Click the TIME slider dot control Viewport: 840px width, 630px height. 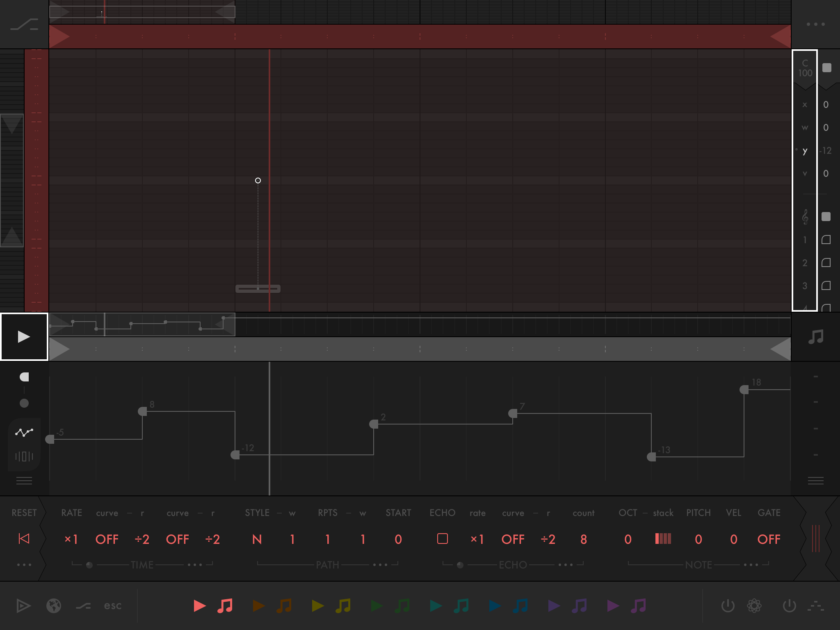point(90,564)
